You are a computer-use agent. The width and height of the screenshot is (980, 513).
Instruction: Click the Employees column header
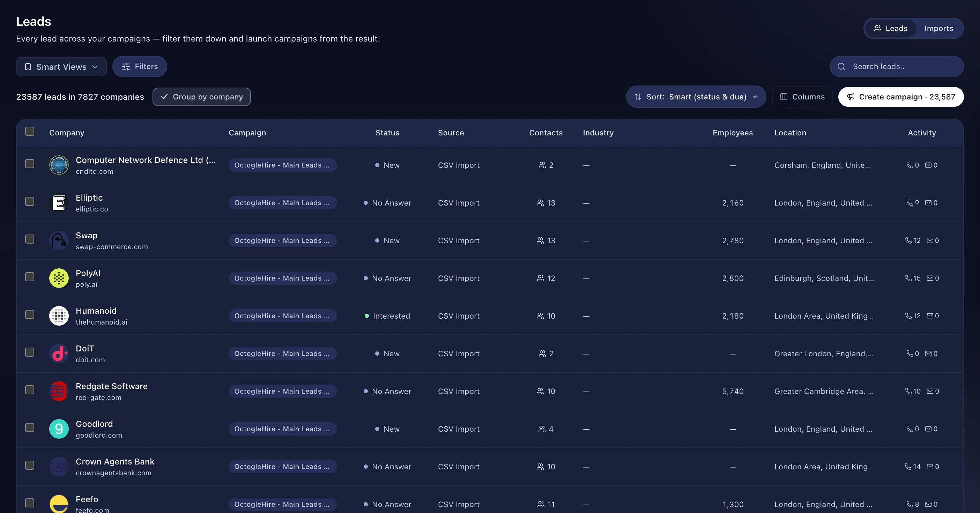(x=733, y=133)
